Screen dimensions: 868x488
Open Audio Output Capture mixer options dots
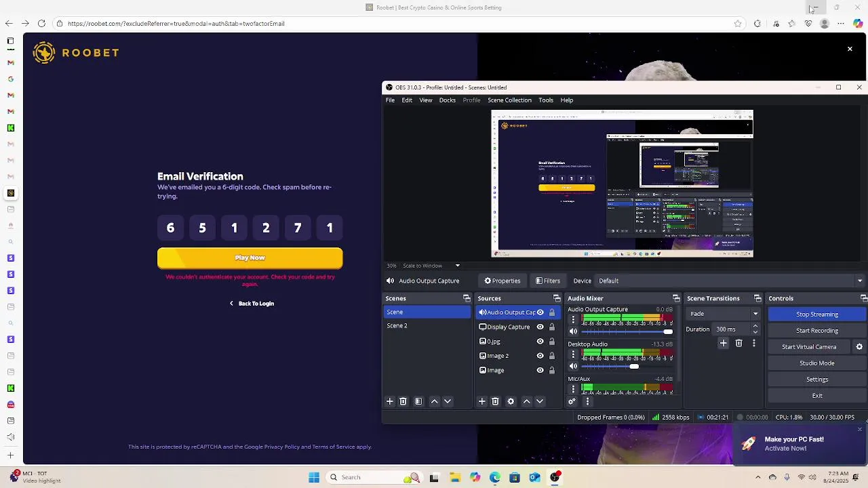(573, 319)
